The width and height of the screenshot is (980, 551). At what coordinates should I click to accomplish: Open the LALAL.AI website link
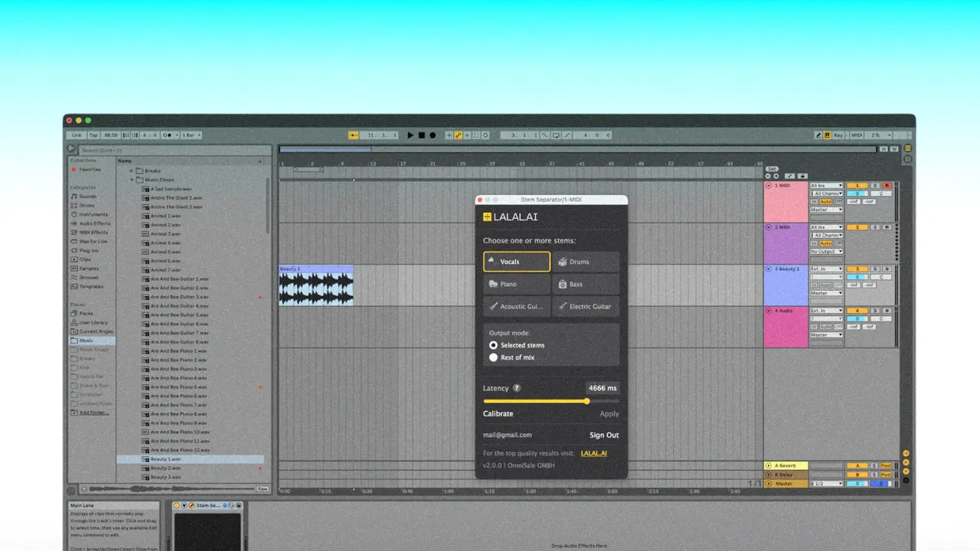[x=594, y=453]
